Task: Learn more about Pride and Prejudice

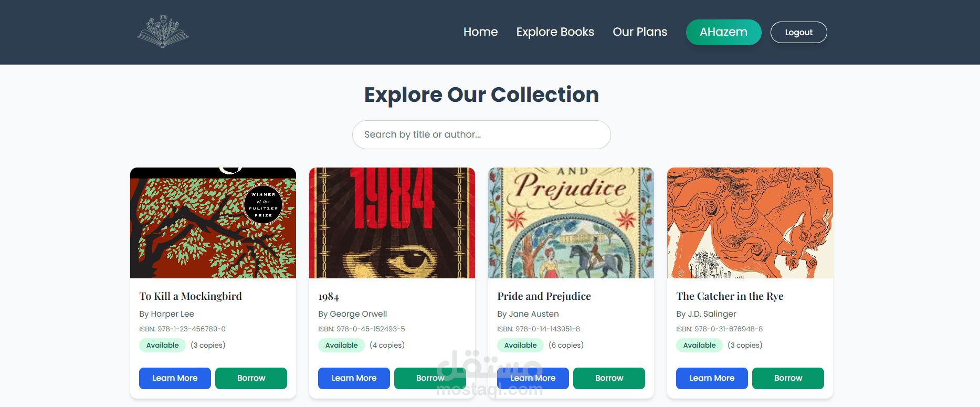Action: tap(533, 378)
